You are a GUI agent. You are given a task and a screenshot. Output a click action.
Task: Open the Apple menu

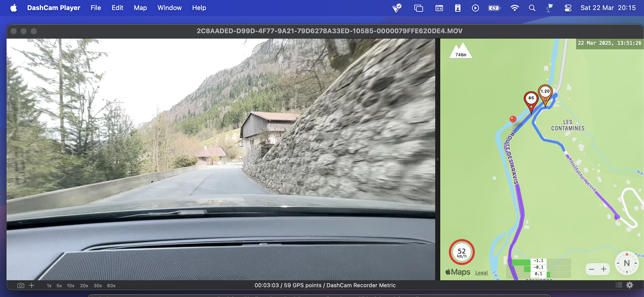14,8
